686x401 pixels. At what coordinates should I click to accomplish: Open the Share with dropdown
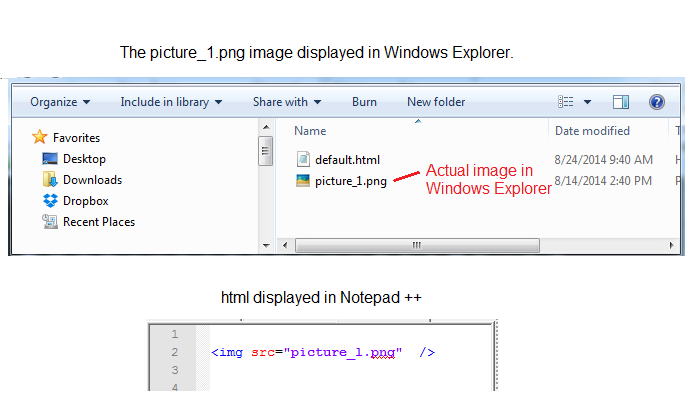point(287,102)
